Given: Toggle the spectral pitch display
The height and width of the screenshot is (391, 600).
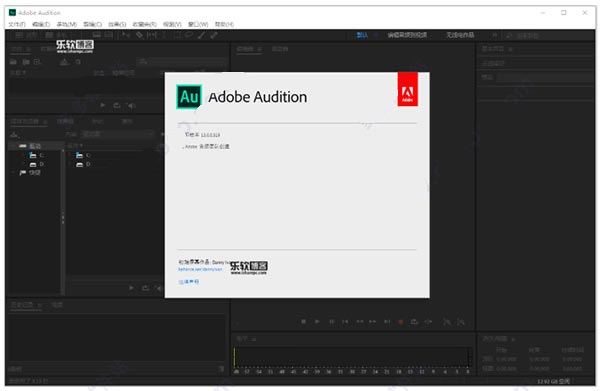Looking at the screenshot, I should [x=109, y=35].
